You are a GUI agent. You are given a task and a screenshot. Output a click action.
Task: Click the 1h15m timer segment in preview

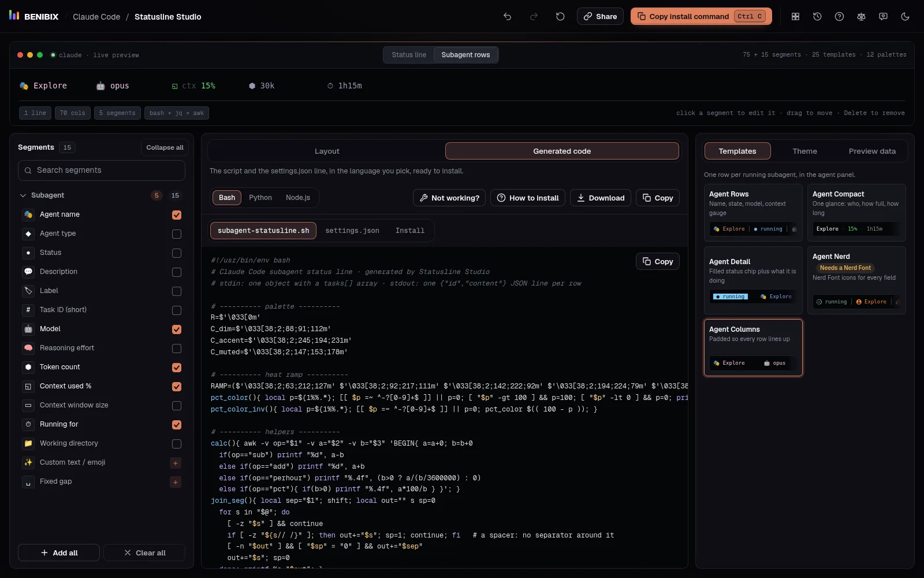[x=345, y=86]
